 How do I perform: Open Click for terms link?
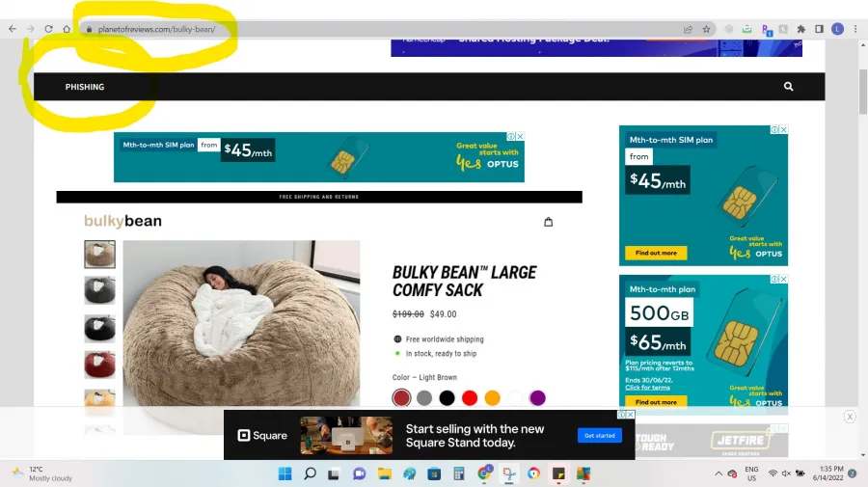(x=647, y=388)
